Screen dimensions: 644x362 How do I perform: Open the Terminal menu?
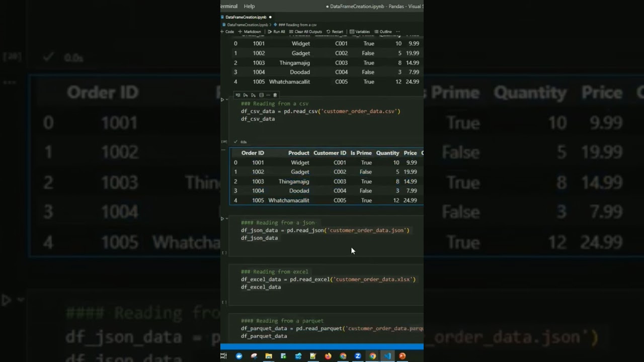(229, 6)
